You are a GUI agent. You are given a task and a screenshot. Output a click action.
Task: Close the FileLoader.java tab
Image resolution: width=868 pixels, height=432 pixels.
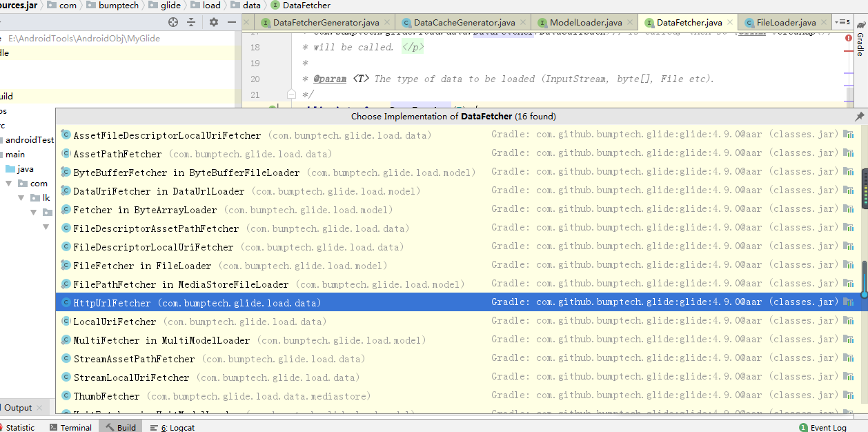point(825,23)
